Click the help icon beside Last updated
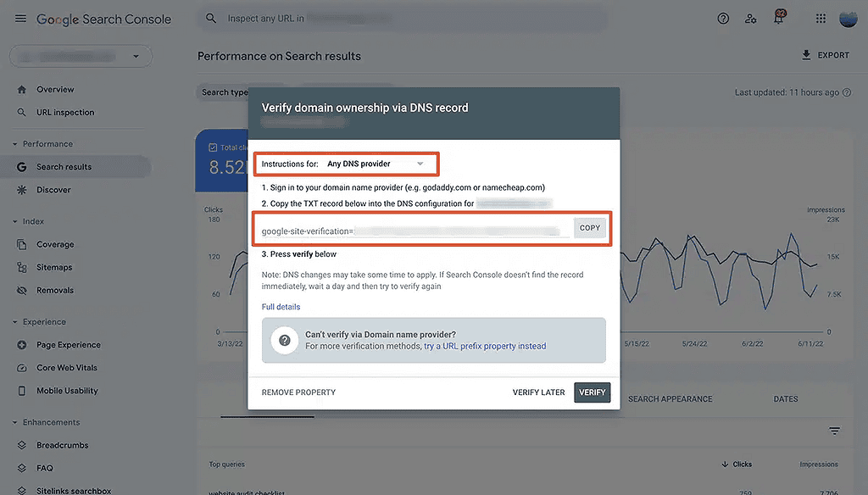This screenshot has height=495, width=868. click(847, 92)
